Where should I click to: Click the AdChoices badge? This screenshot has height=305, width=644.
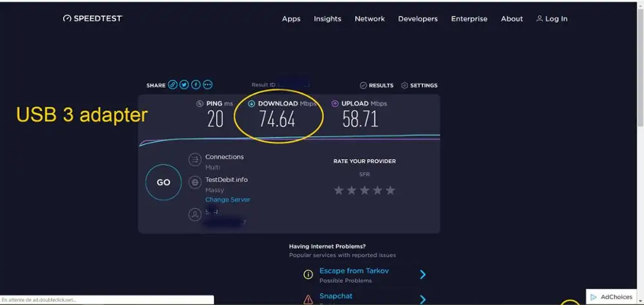pos(612,297)
